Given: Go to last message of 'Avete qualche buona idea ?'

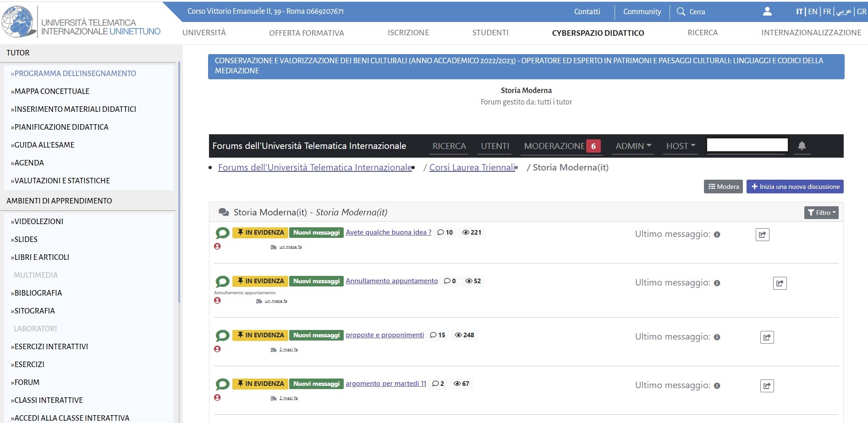Looking at the screenshot, I should (762, 235).
